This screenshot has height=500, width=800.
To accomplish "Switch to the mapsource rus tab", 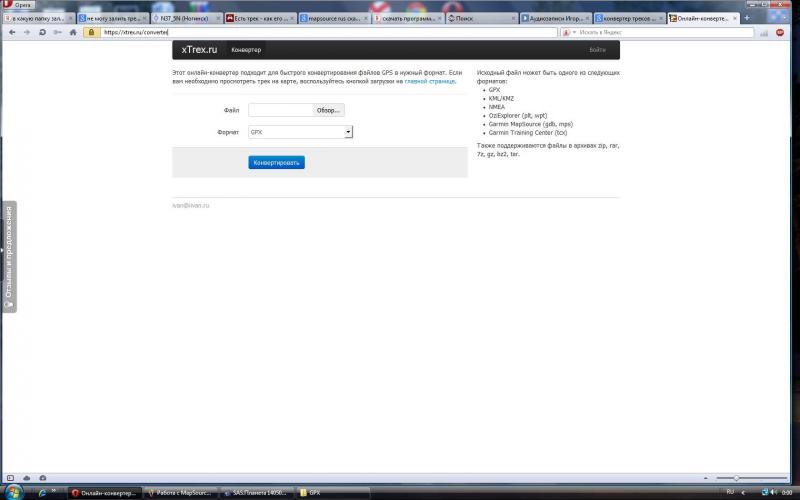I will [x=334, y=18].
